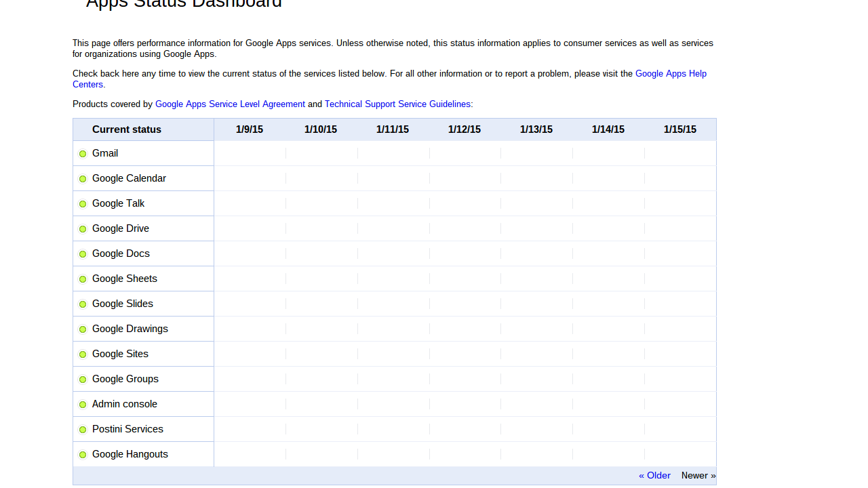Click the Newer » pagination text
The height and width of the screenshot is (488, 868).
coord(698,476)
